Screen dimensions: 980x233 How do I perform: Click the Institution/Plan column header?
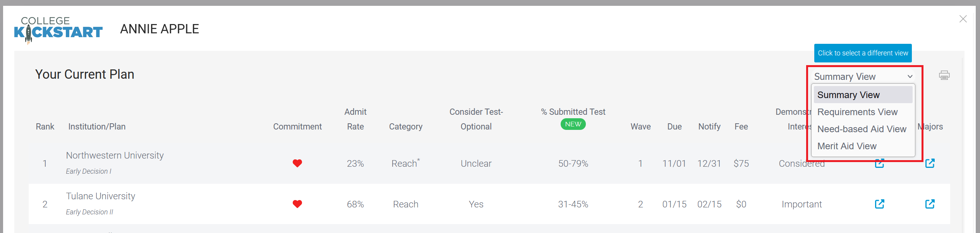[x=97, y=127]
